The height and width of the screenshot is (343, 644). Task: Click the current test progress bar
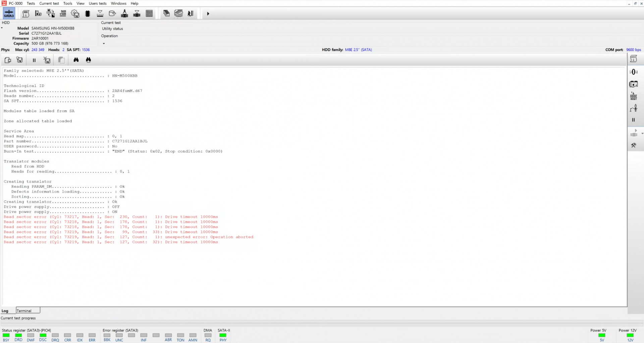pos(322,323)
